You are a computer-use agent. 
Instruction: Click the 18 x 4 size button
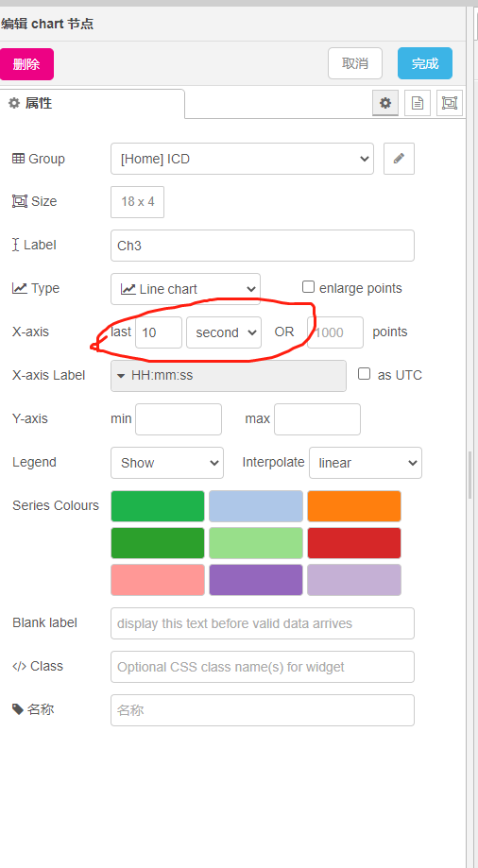pos(137,202)
